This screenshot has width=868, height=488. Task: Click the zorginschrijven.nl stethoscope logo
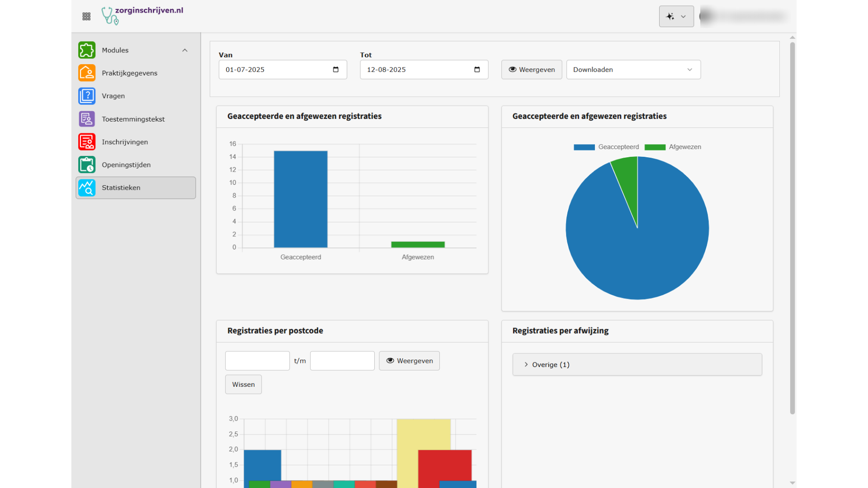pyautogui.click(x=110, y=16)
